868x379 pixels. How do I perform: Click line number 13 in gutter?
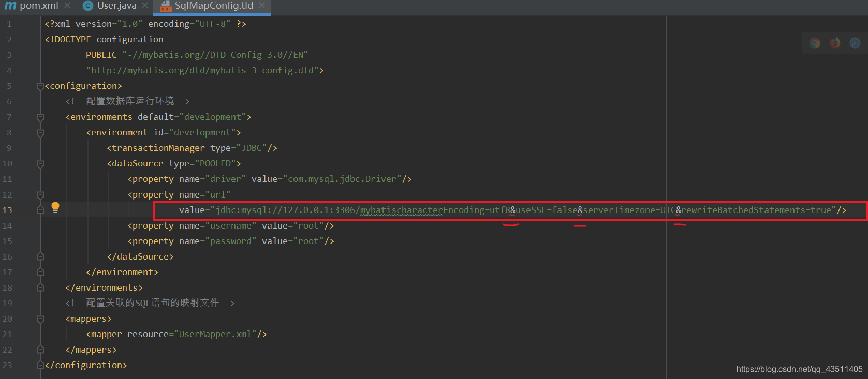(7, 210)
